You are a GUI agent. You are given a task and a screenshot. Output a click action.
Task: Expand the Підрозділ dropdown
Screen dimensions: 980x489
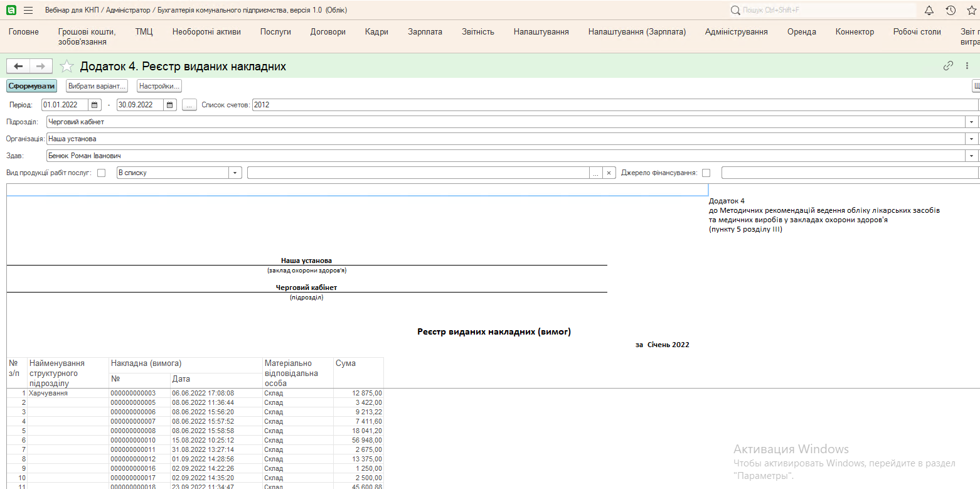(x=972, y=122)
